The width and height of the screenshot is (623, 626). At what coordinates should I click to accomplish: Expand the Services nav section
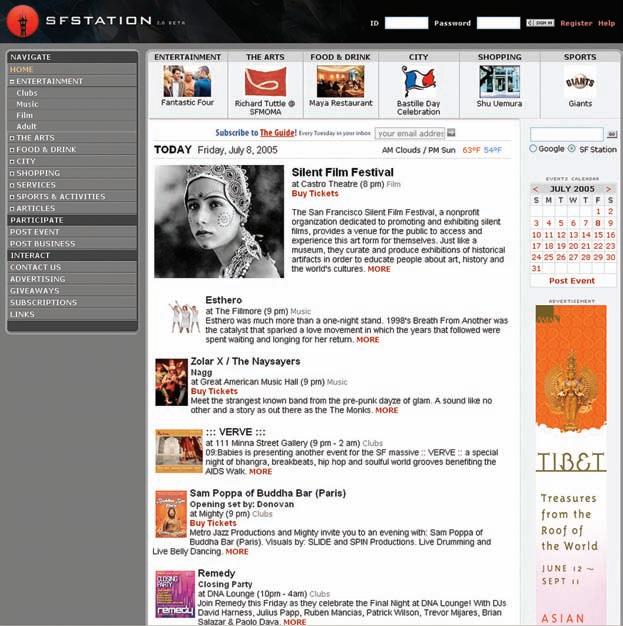point(12,185)
